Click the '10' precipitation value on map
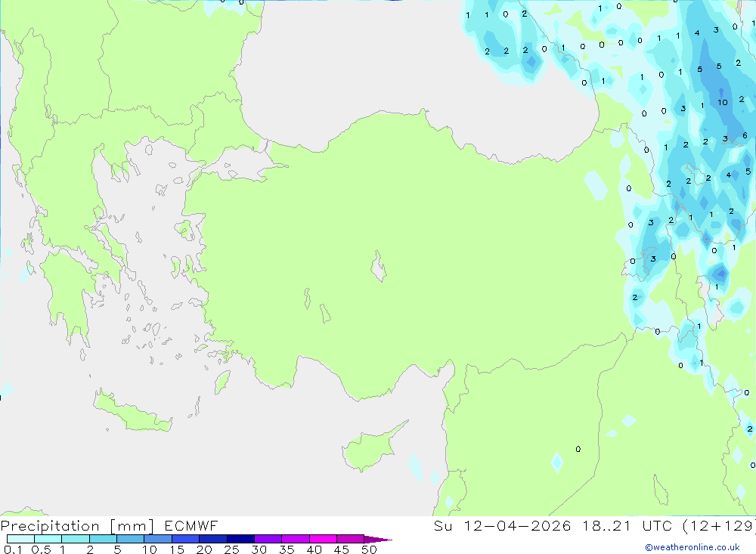Image resolution: width=756 pixels, height=554 pixels. pyautogui.click(x=722, y=102)
